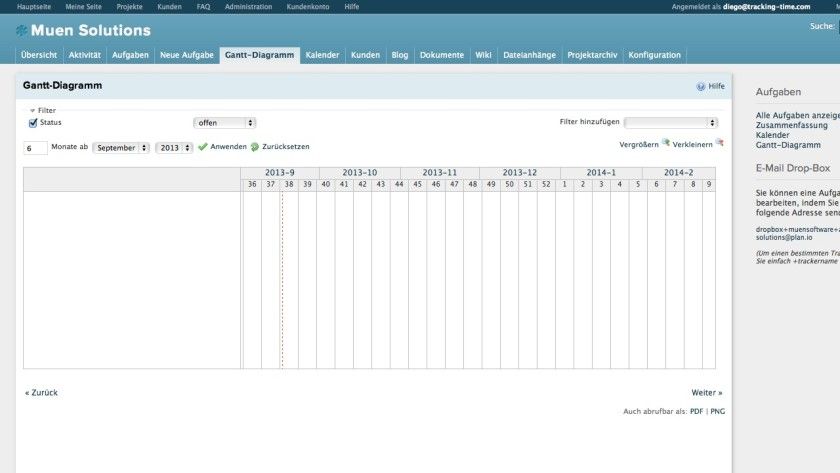Collapse the Filter section triangle

click(33, 111)
